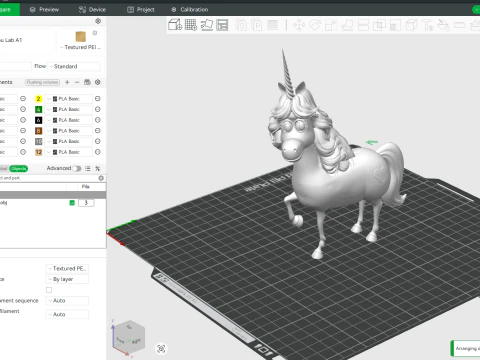Open filament 6 PLA Basic dropdown
The image size is (480, 360).
69,120
